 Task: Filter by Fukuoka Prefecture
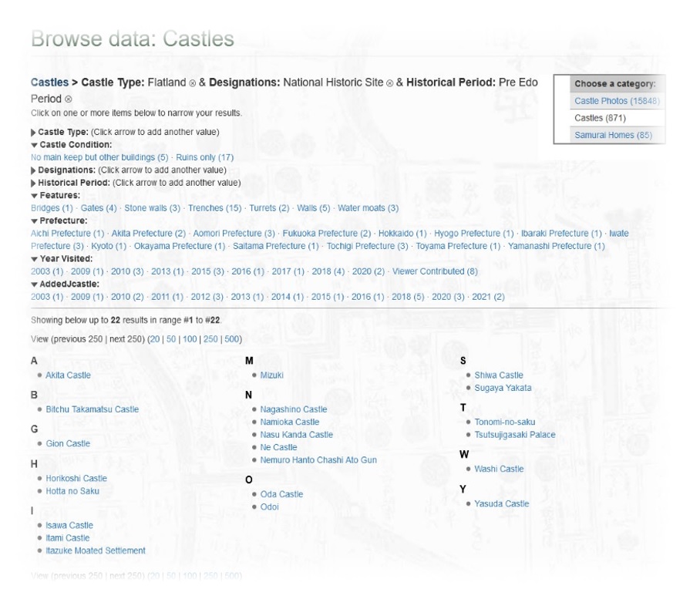(327, 234)
